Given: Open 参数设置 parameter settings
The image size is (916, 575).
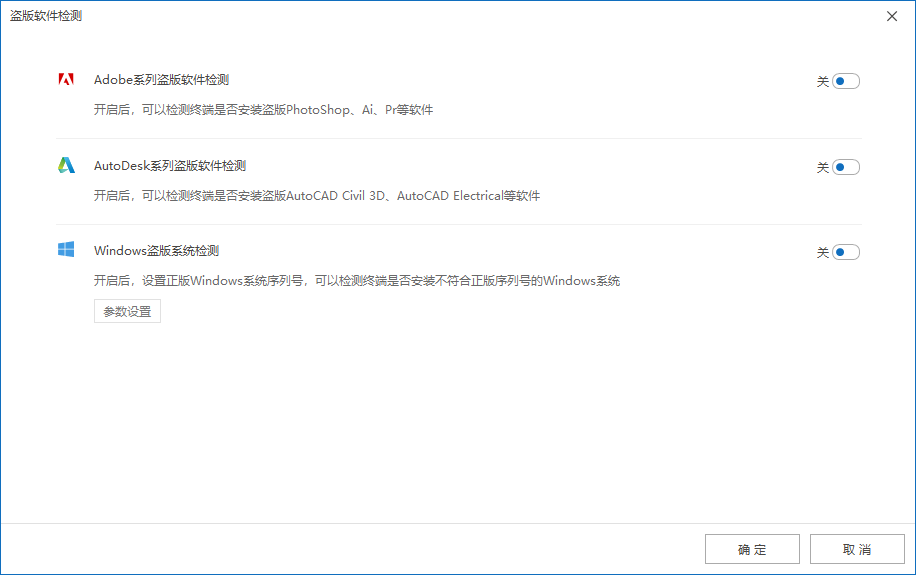Looking at the screenshot, I should (127, 311).
